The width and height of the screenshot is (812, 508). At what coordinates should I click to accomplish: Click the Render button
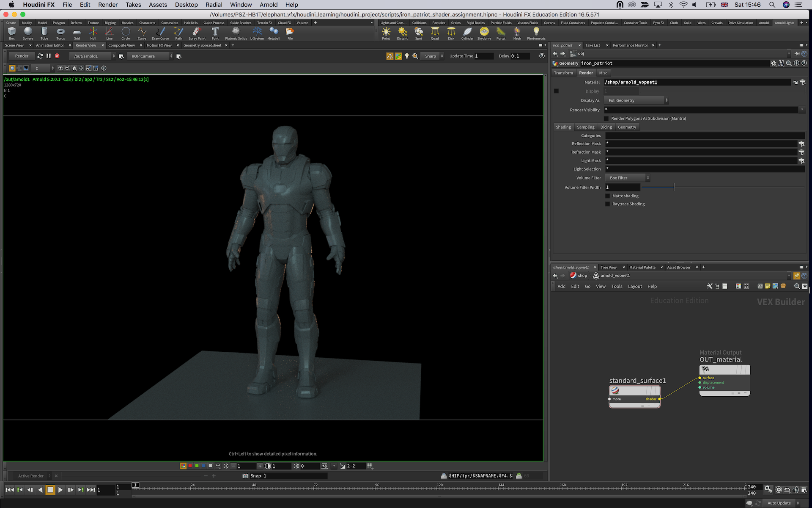22,56
